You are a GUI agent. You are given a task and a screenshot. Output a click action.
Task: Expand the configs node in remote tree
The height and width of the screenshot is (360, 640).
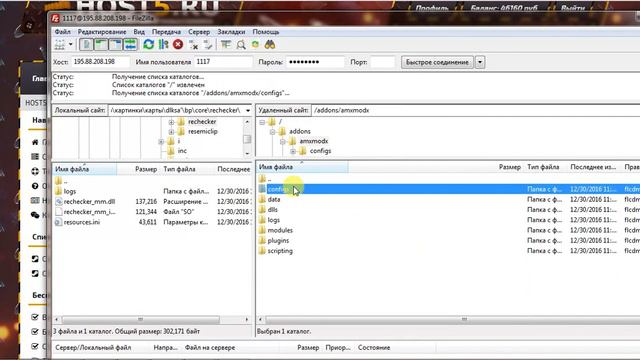point(293,151)
